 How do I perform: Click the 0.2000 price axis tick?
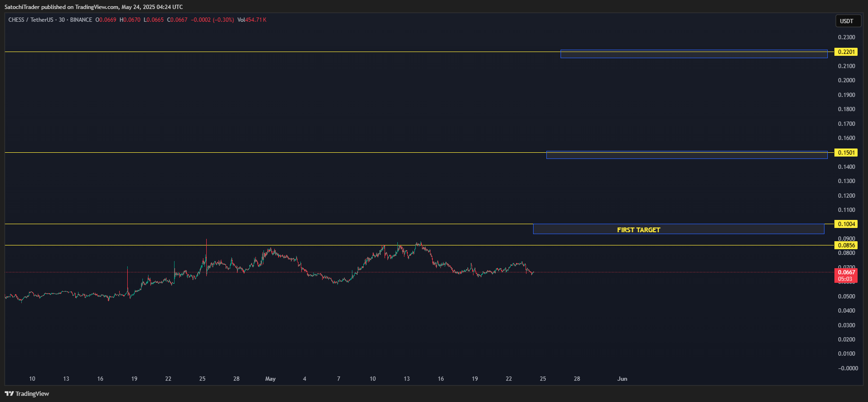847,80
